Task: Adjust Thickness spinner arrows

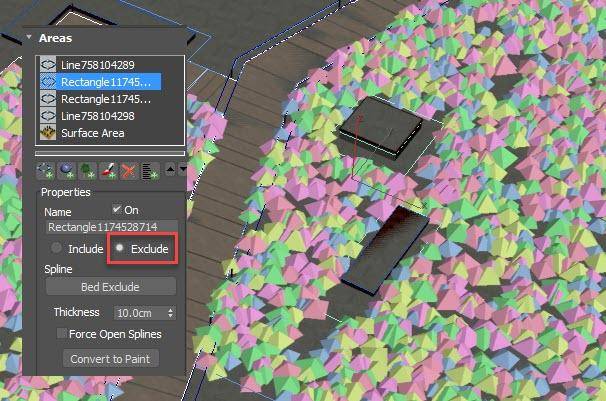Action: [171, 312]
